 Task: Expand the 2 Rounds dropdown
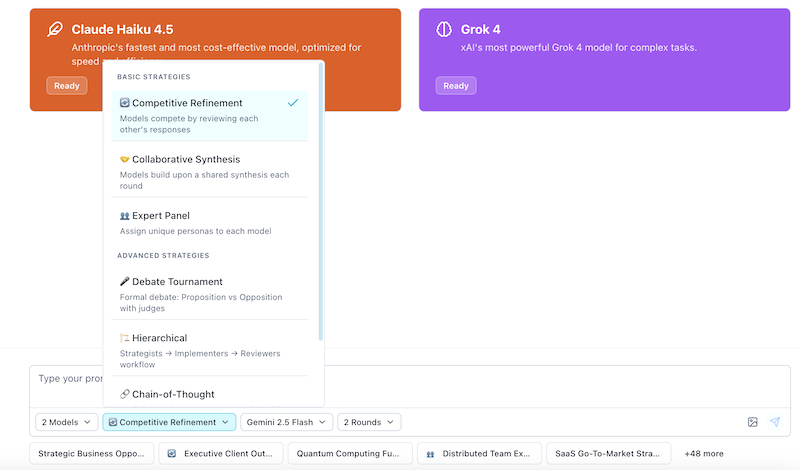pos(369,422)
